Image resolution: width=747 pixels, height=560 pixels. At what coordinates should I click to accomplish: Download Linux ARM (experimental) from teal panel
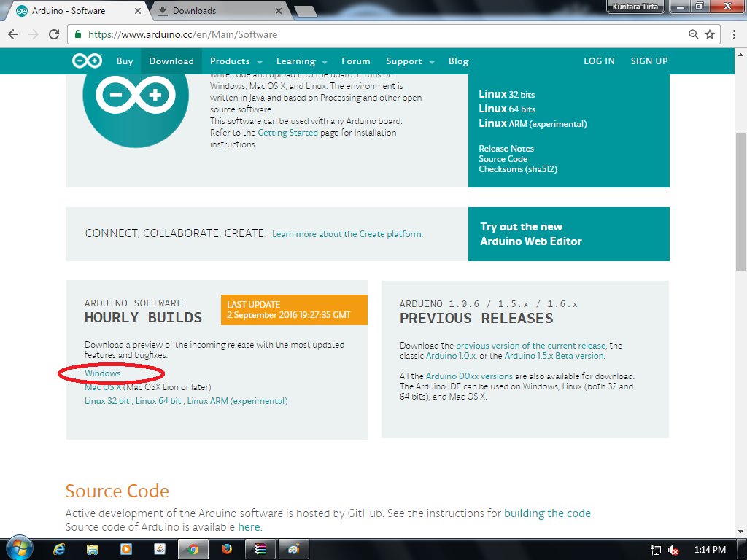(533, 123)
